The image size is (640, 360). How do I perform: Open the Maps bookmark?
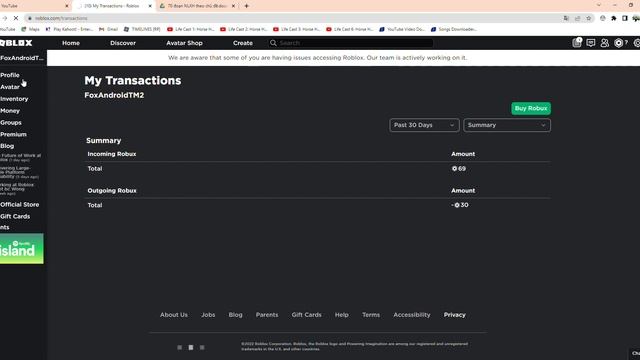pos(31,29)
